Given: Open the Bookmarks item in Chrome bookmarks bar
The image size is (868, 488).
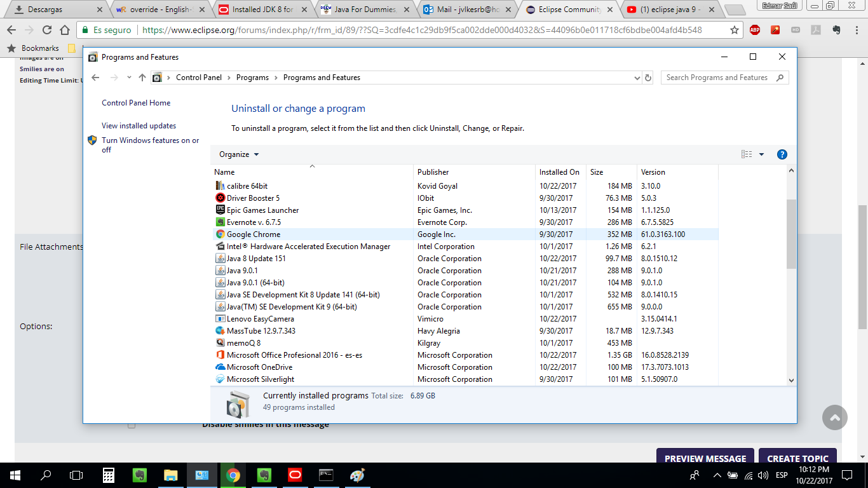Looking at the screenshot, I should point(33,48).
